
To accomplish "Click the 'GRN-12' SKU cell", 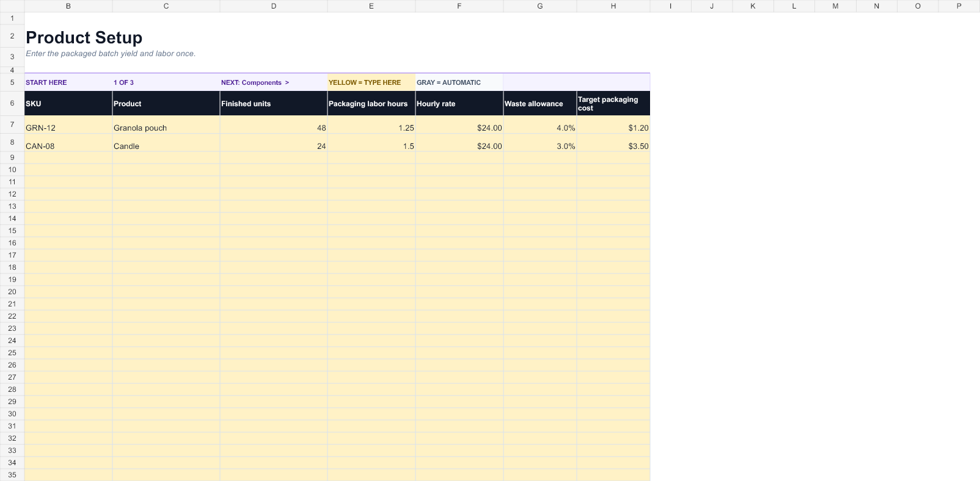I will [x=68, y=125].
